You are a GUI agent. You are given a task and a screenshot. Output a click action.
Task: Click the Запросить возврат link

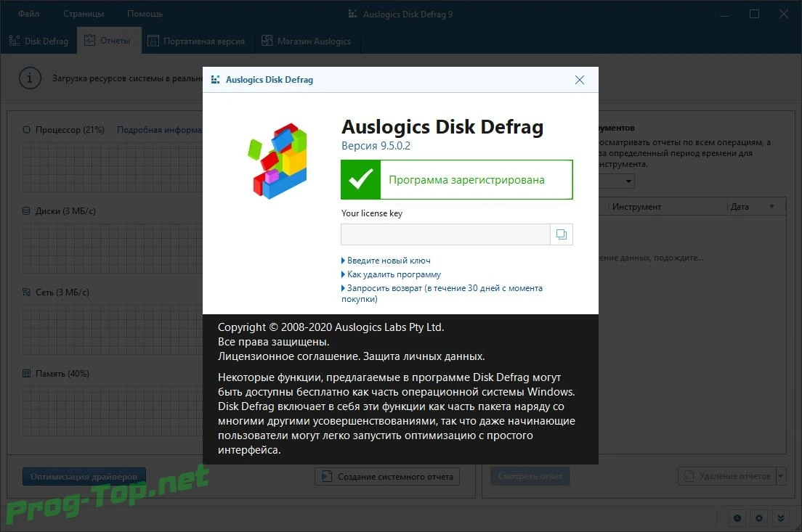[442, 293]
